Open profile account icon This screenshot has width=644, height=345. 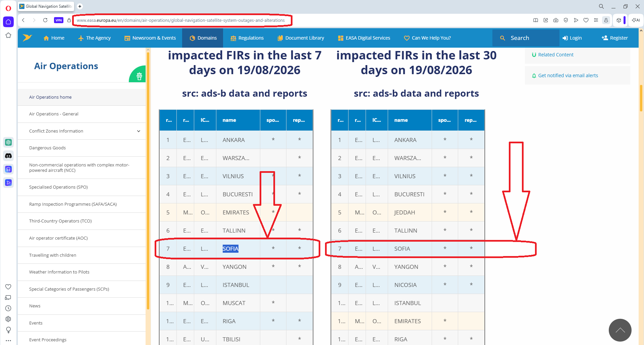click(x=606, y=20)
